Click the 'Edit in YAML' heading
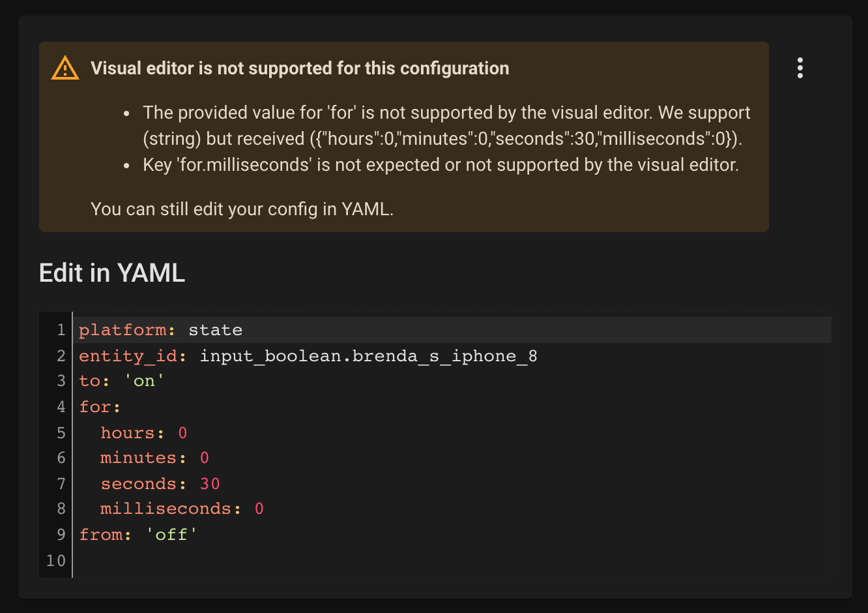This screenshot has width=868, height=613. [112, 273]
